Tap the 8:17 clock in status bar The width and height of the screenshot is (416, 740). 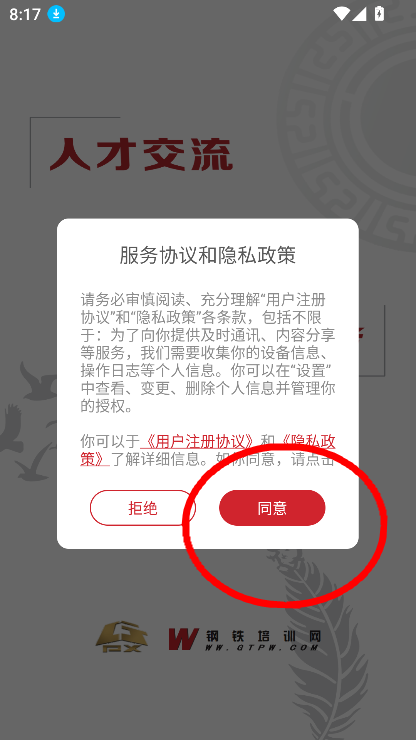point(25,14)
